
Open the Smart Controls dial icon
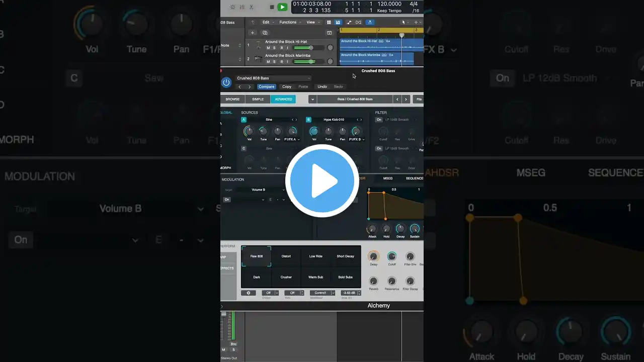point(232,7)
